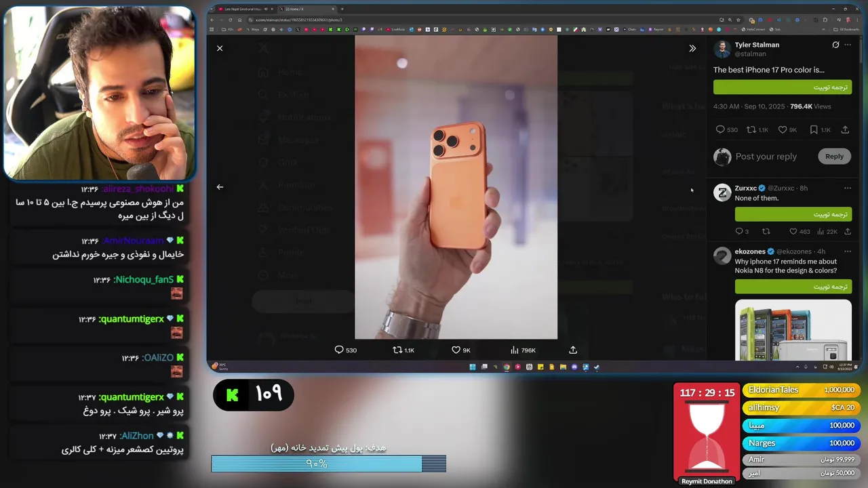The width and height of the screenshot is (868, 488).
Task: Share Zurxxc's reply
Action: 848,232
